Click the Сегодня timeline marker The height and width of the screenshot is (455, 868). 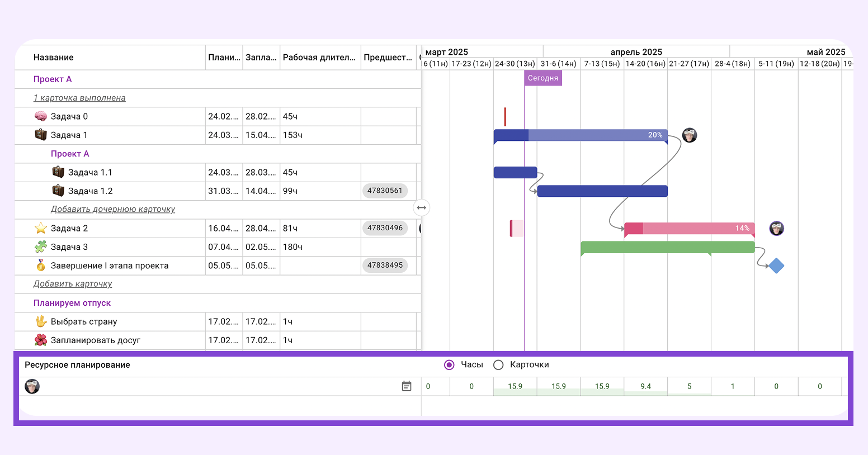(x=542, y=78)
